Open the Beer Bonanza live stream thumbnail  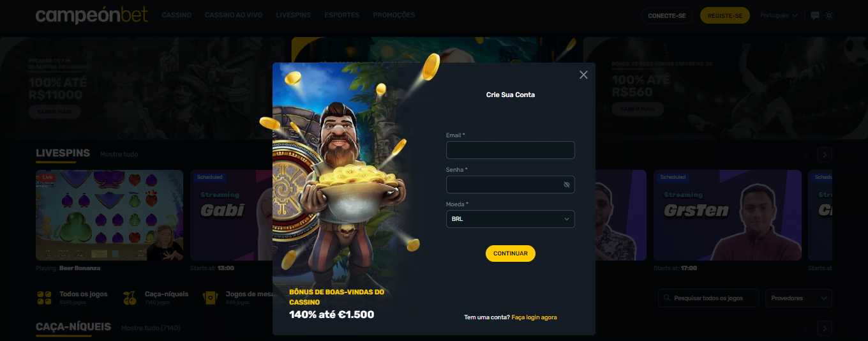tap(110, 215)
